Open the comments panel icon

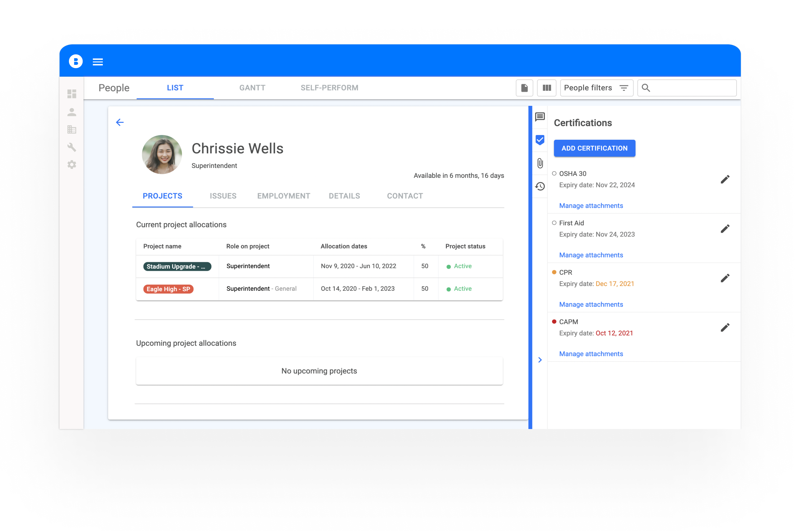pyautogui.click(x=540, y=117)
